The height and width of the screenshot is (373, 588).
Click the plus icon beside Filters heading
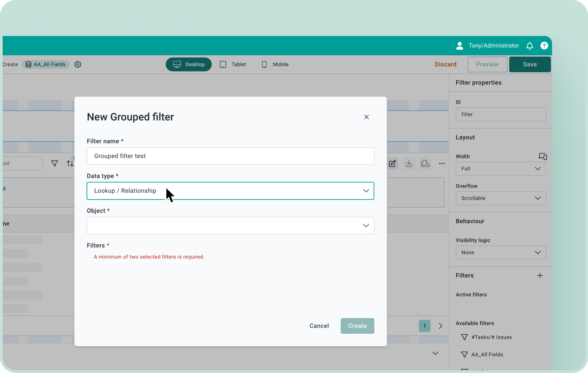click(x=540, y=275)
